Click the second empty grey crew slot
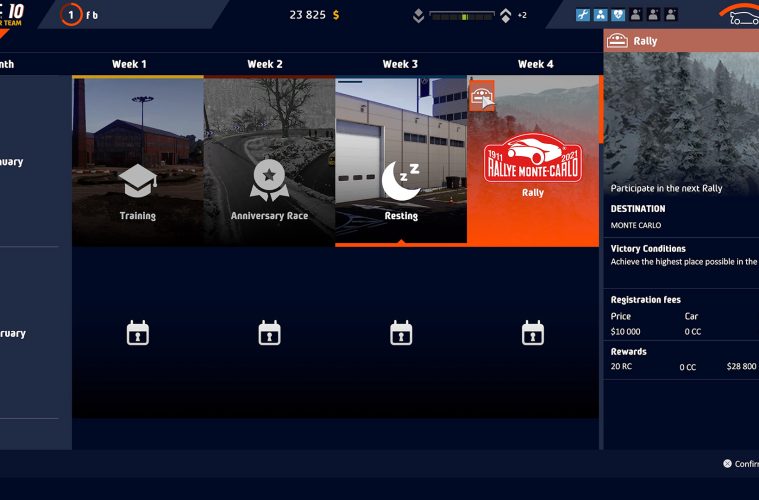Image resolution: width=759 pixels, height=500 pixels. (653, 15)
